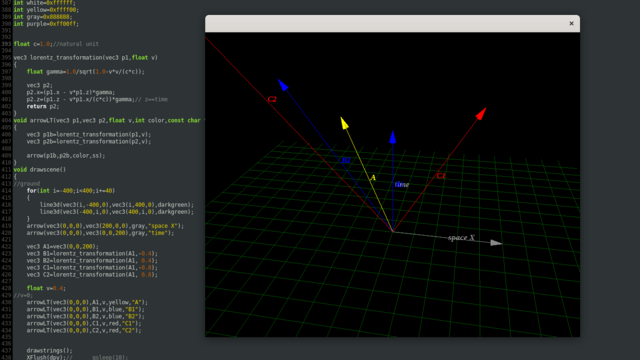The height and width of the screenshot is (360, 640).
Task: Click the yellow arrowhead of vector A
Action: click(344, 123)
